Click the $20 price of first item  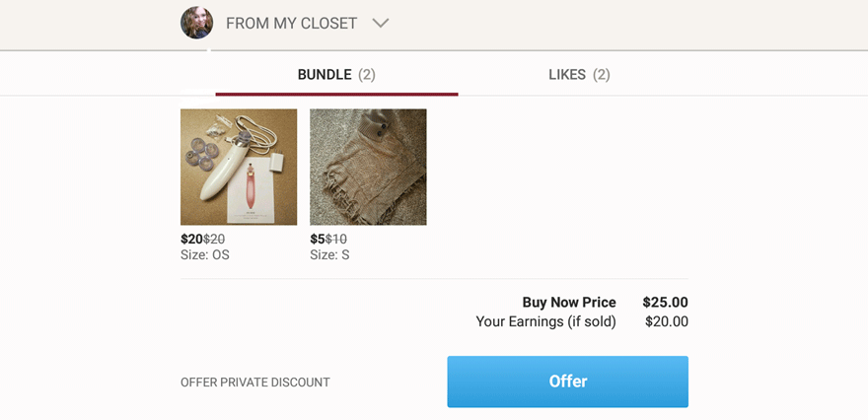191,239
